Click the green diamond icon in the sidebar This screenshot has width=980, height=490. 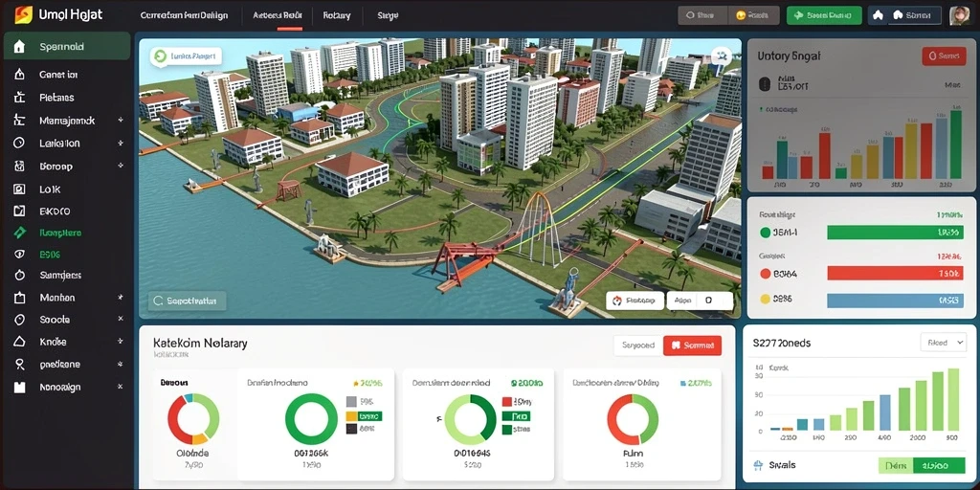[x=20, y=233]
